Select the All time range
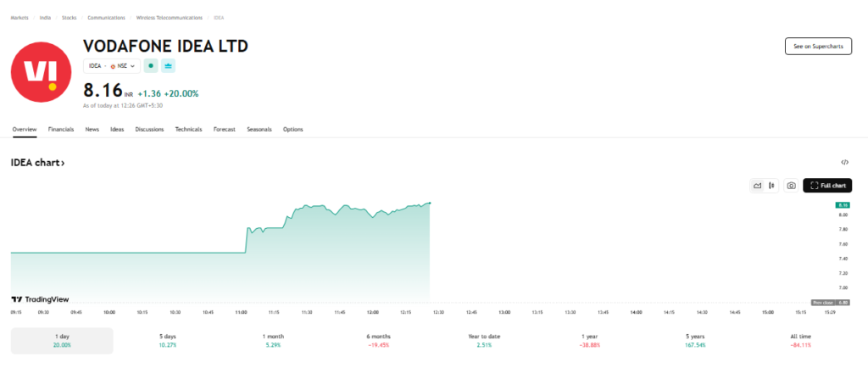 [800, 341]
